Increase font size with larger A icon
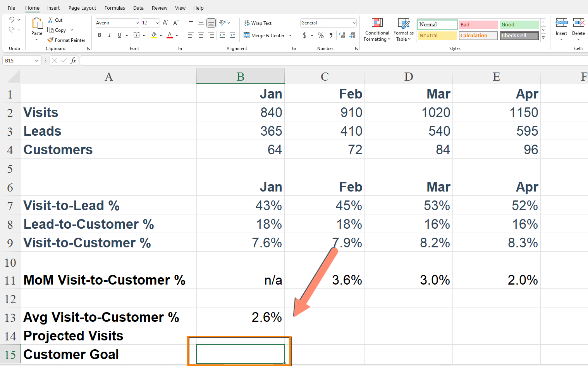Image resolution: width=588 pixels, height=366 pixels. (x=165, y=23)
